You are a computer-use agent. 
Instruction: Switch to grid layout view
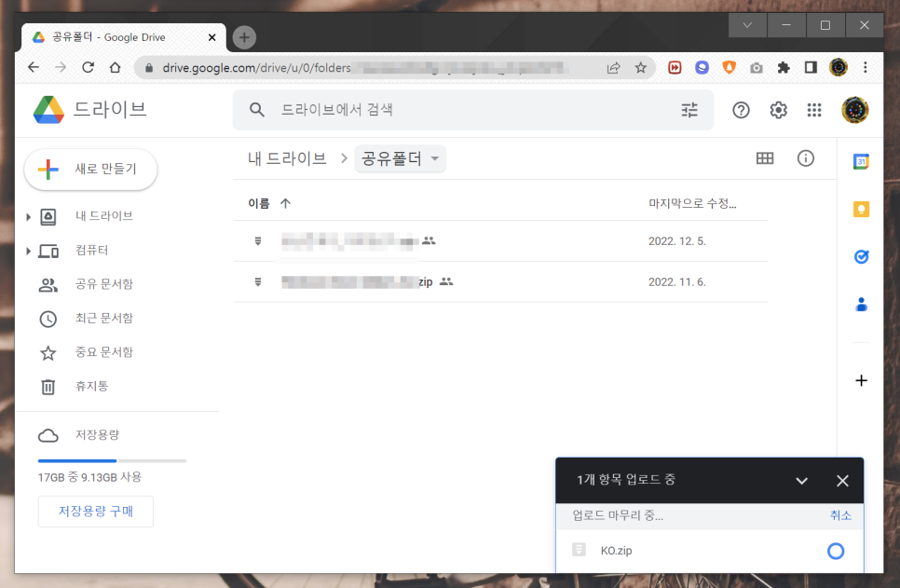(765, 158)
